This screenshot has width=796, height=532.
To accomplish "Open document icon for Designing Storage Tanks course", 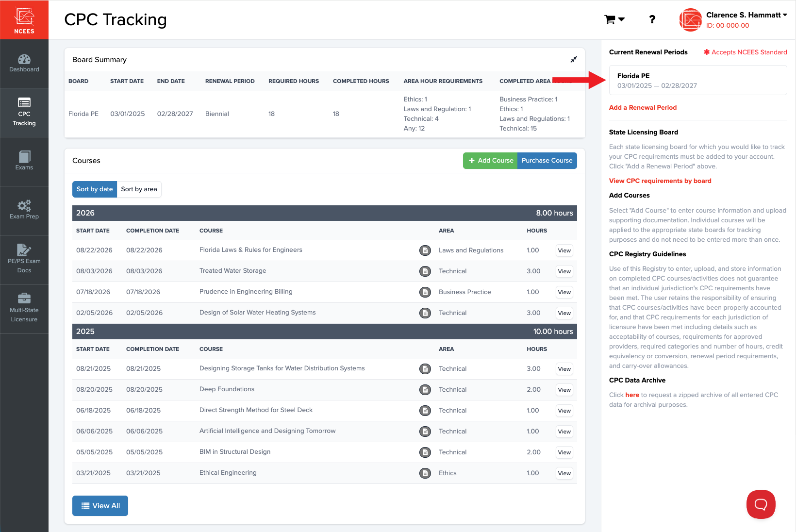I will click(x=425, y=369).
